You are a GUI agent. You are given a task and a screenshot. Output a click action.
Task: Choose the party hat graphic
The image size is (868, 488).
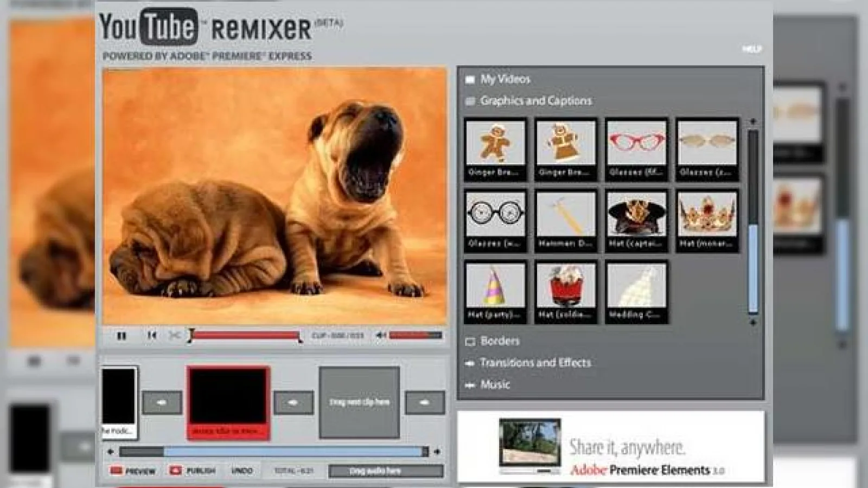[496, 292]
